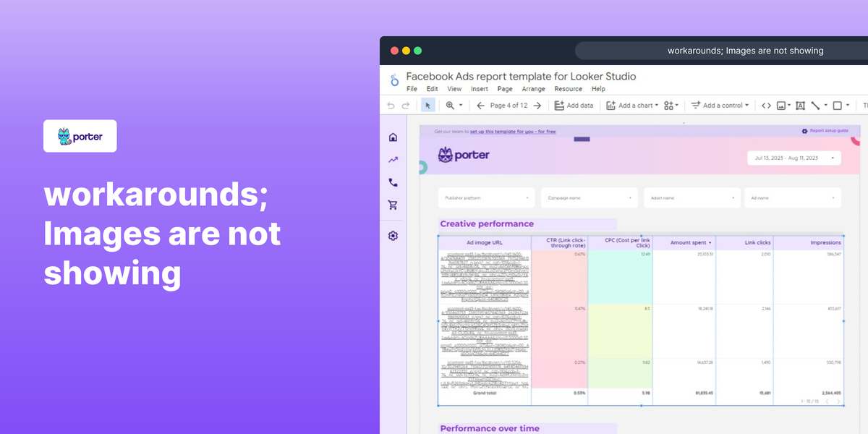The width and height of the screenshot is (868, 434).
Task: Select the text box insertion tool
Action: [800, 105]
